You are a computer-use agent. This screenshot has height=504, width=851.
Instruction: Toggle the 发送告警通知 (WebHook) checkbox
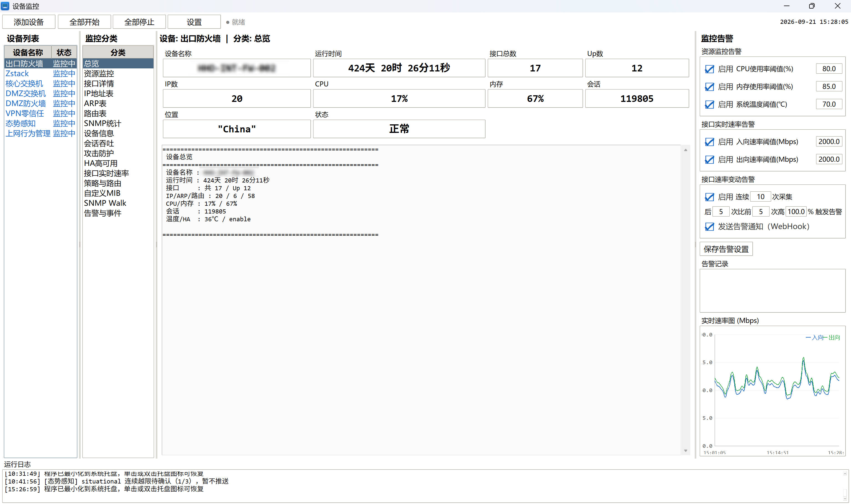(709, 227)
